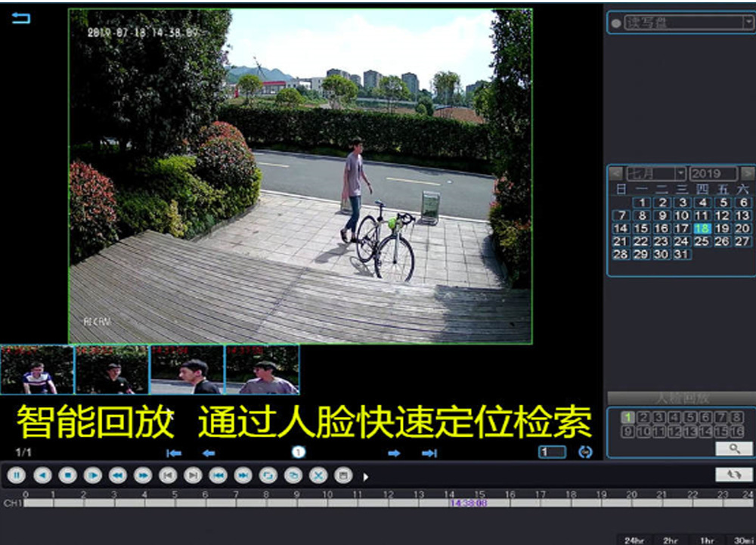Toggle channel 3 in face playback panel
756x545 pixels.
[x=659, y=417]
